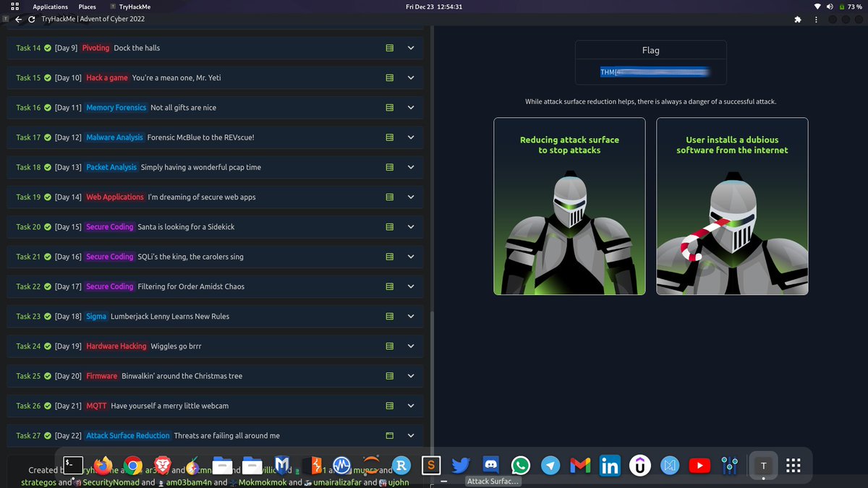Viewport: 868px width, 488px height.
Task: Reload the TryHackMe page
Action: point(31,20)
